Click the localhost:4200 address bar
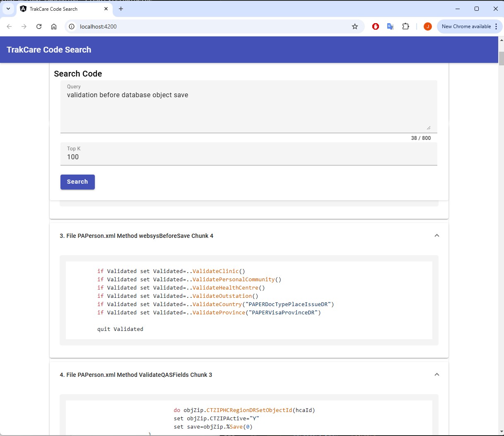This screenshot has width=504, height=436. click(207, 26)
